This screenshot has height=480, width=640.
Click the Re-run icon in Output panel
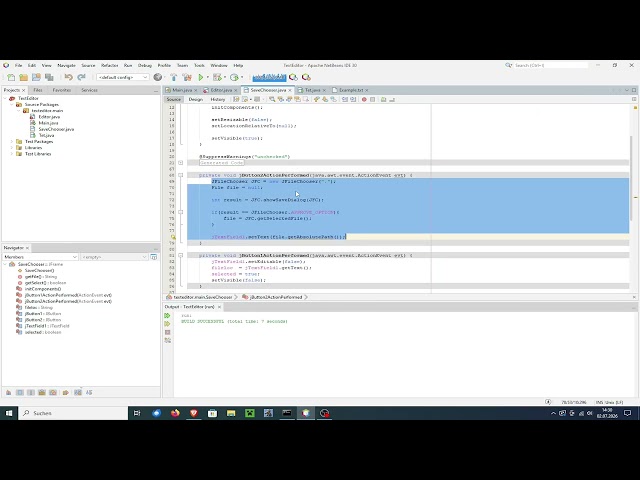[167, 316]
